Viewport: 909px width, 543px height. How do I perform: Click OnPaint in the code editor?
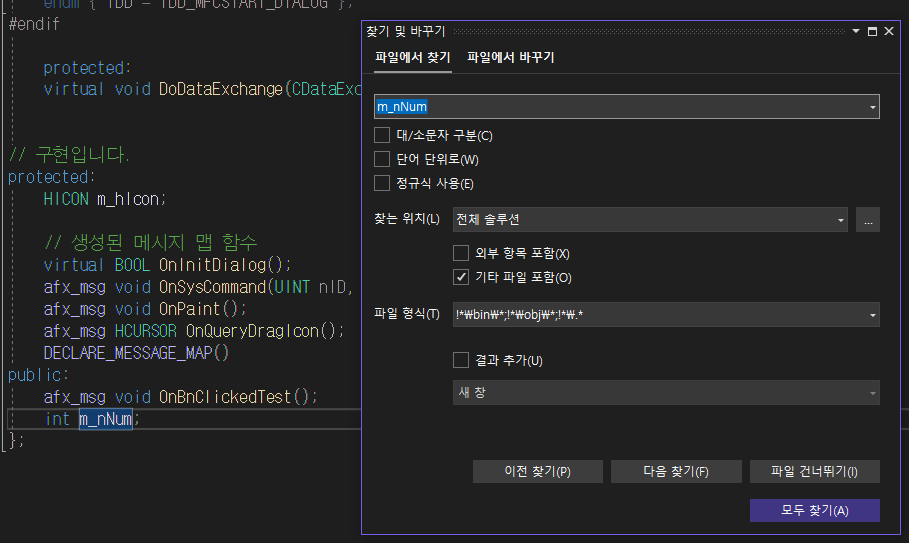(190, 309)
